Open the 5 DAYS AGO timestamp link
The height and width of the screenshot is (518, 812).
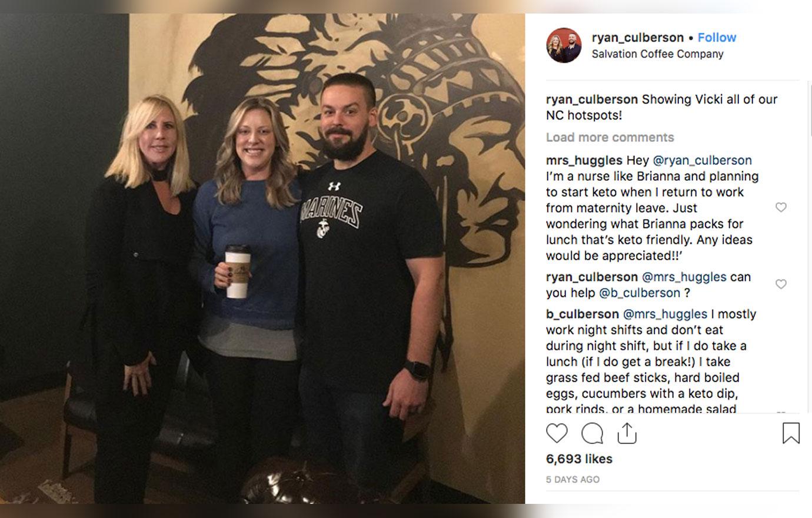point(573,480)
